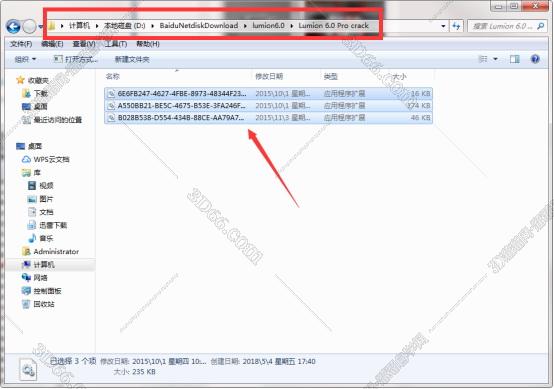Expand arrow after lumion6.0 in path
Screen dimensions: 554x389
click(x=291, y=26)
